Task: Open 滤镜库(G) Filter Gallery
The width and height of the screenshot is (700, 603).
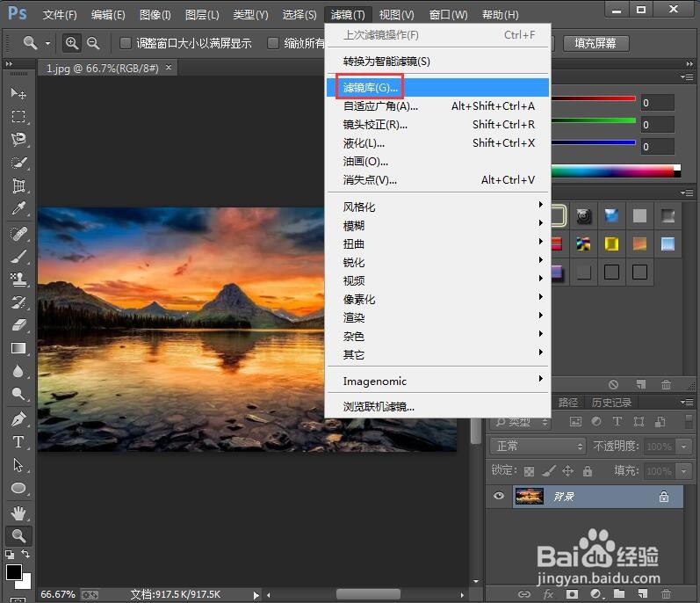Action: (437, 88)
